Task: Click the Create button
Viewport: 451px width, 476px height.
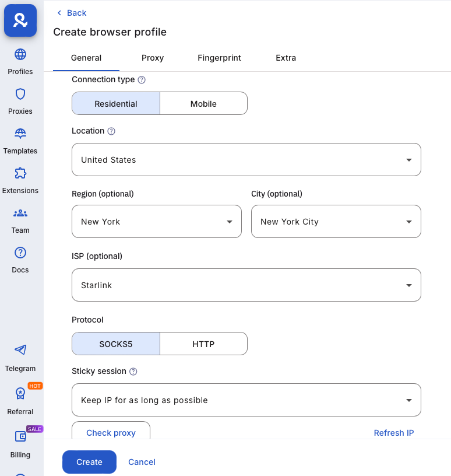Action: coord(89,461)
